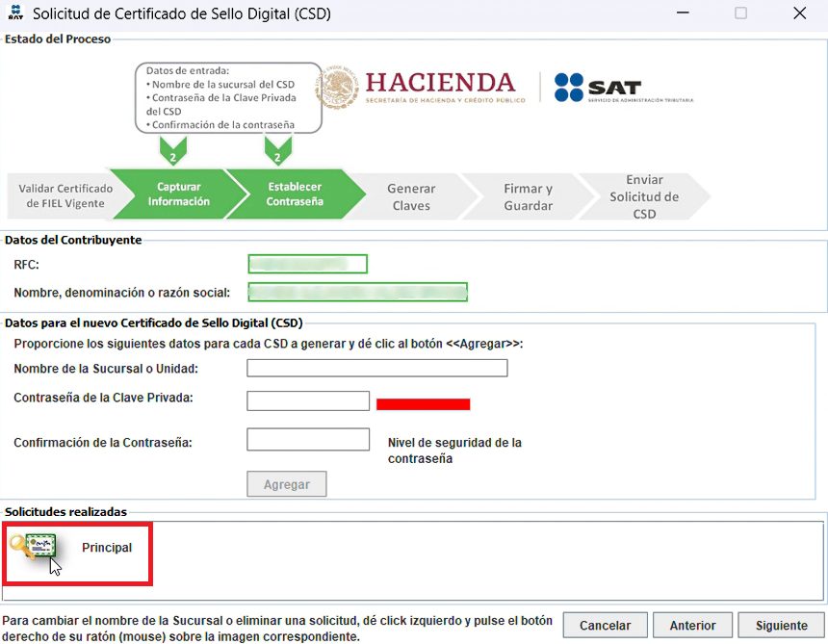The height and width of the screenshot is (644, 828).
Task: Click the Contraseña de la Clave Privada field
Action: point(308,400)
